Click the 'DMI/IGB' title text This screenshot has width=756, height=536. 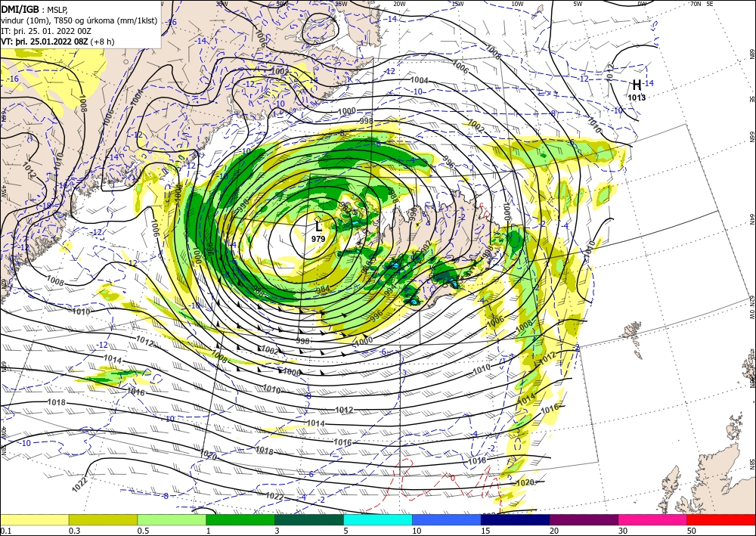(x=20, y=10)
